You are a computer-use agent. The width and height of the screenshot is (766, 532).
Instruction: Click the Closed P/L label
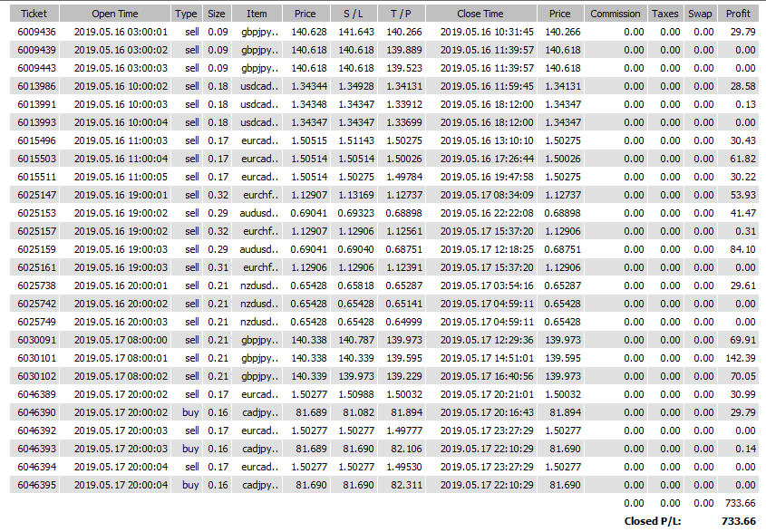pos(651,521)
